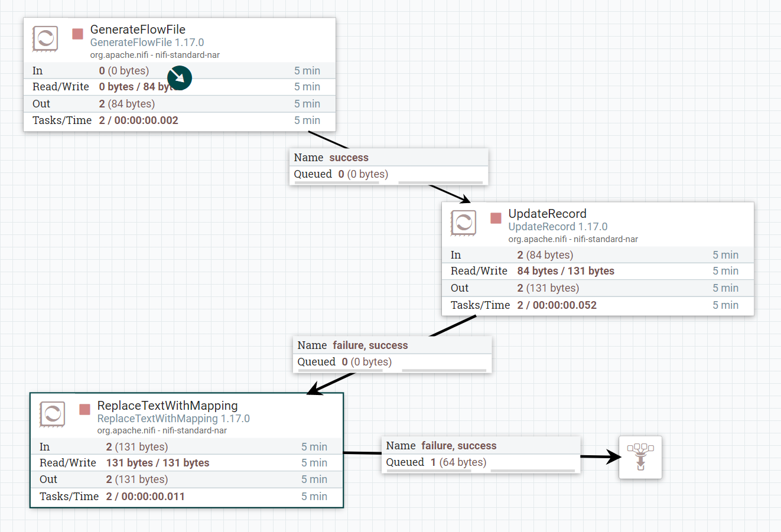Click the ReplaceTextWithMapping processor title
This screenshot has height=532, width=781.
pyautogui.click(x=167, y=406)
